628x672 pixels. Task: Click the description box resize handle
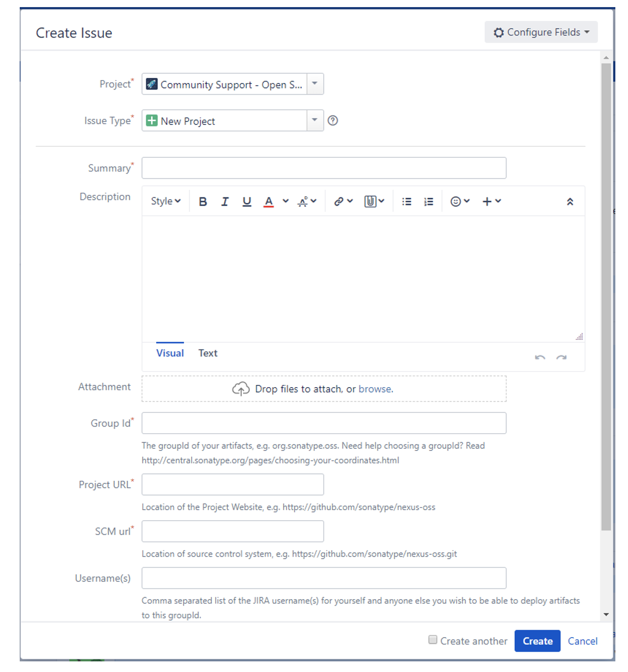pos(579,337)
